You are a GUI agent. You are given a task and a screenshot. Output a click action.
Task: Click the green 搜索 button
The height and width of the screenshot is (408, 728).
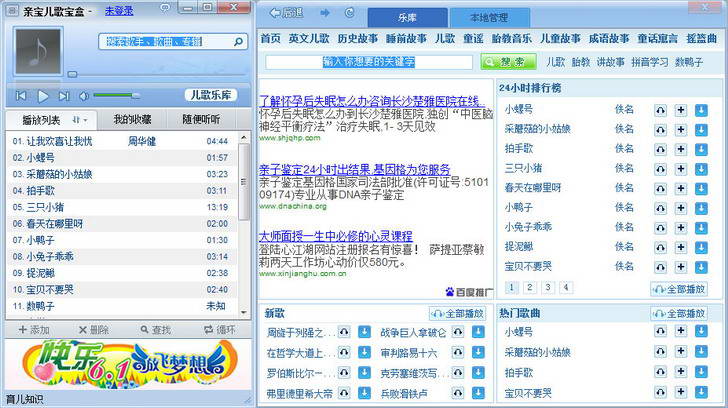click(x=508, y=62)
